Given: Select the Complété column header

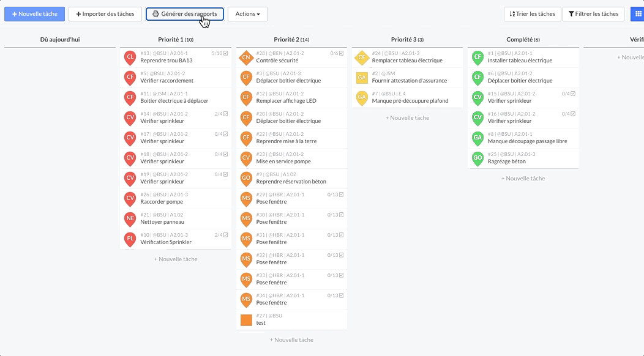Looking at the screenshot, I should pos(523,39).
